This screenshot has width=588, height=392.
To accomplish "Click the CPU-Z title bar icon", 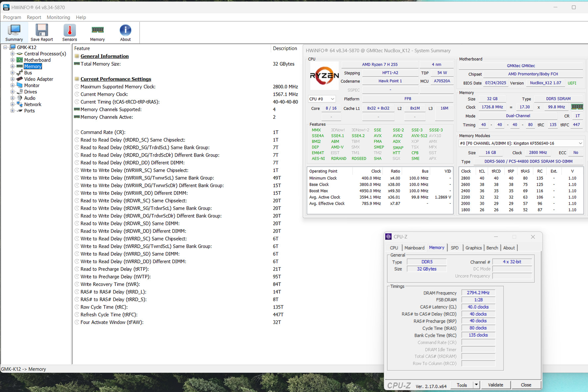I will pyautogui.click(x=388, y=236).
